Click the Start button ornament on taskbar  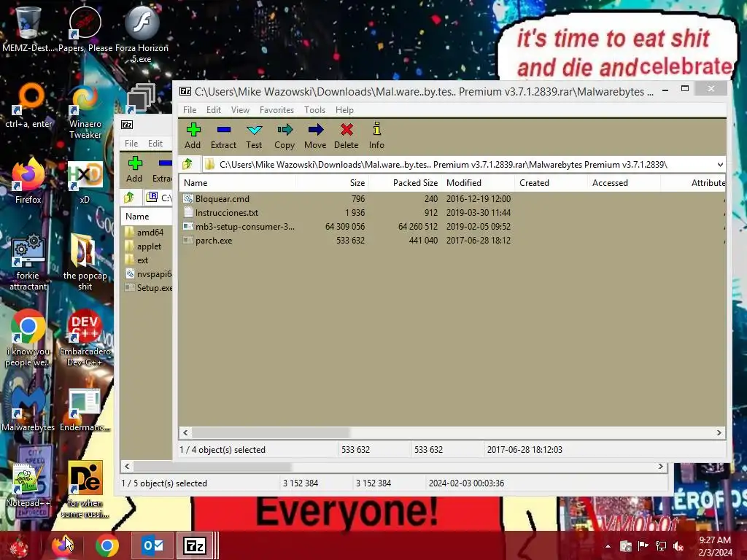pyautogui.click(x=19, y=545)
